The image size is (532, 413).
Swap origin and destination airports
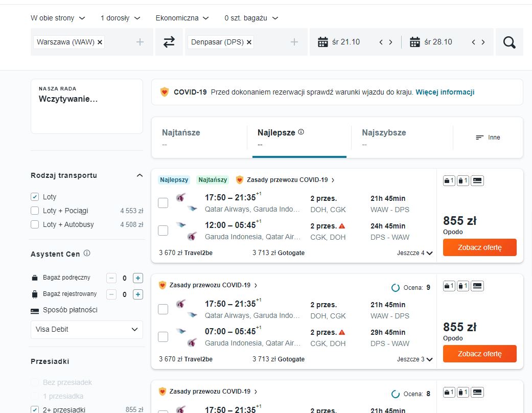169,42
